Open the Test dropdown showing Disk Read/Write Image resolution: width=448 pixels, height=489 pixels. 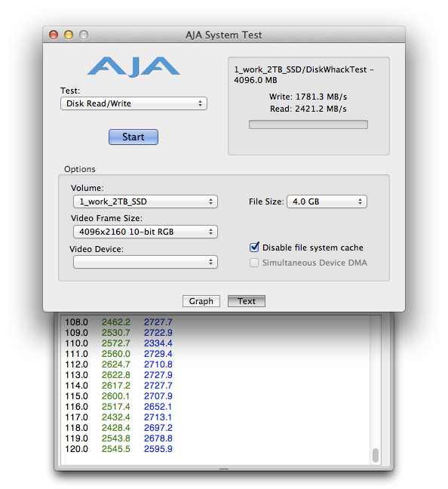coord(133,103)
